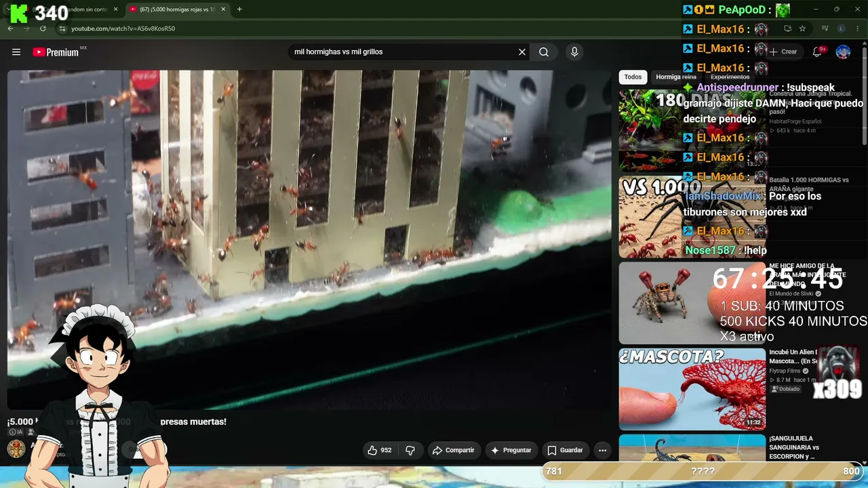The height and width of the screenshot is (488, 868).
Task: Click the Nose1587 username in chat
Action: point(711,250)
